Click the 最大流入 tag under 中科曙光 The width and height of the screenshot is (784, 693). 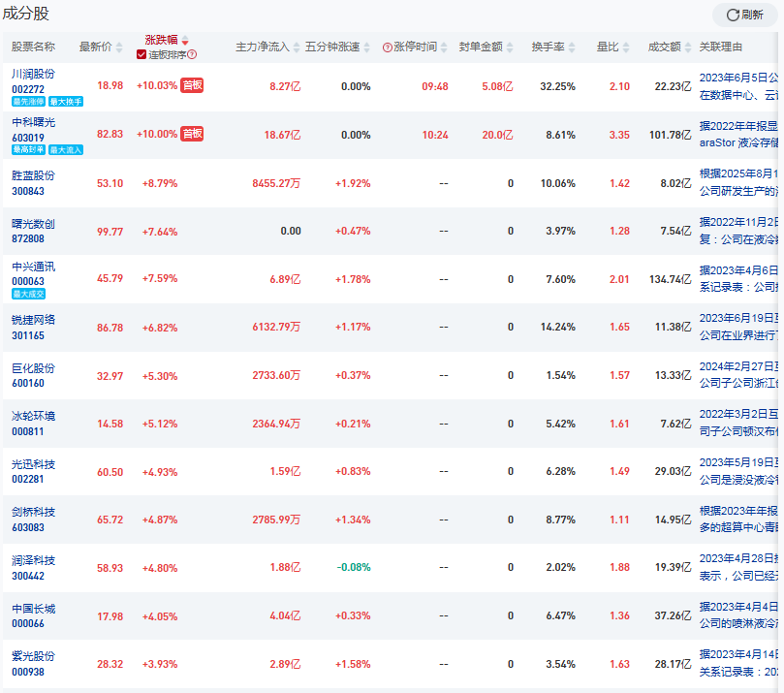[x=66, y=150]
